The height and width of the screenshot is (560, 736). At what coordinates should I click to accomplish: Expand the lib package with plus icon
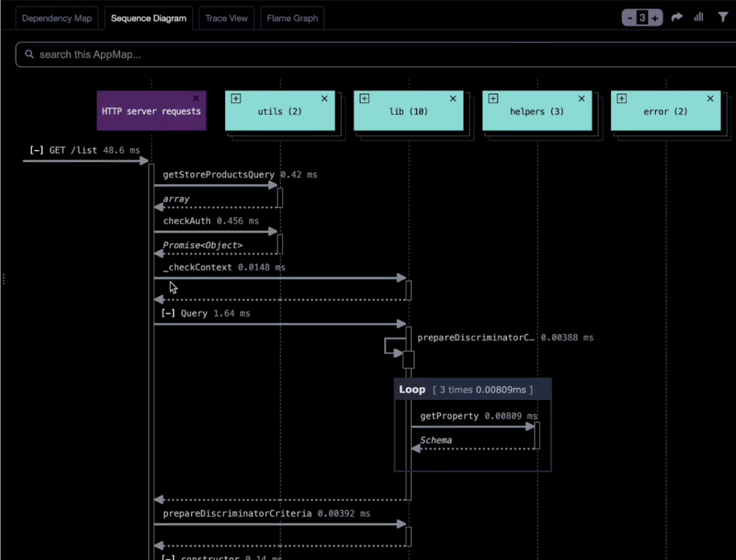364,99
